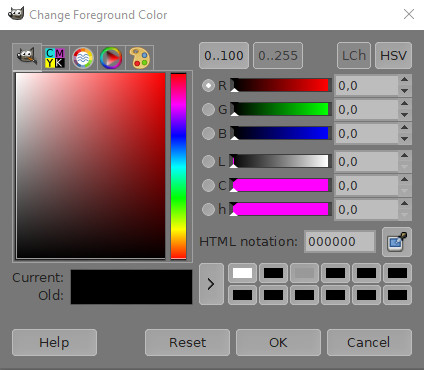Open the Watercolor selector tab

83,58
